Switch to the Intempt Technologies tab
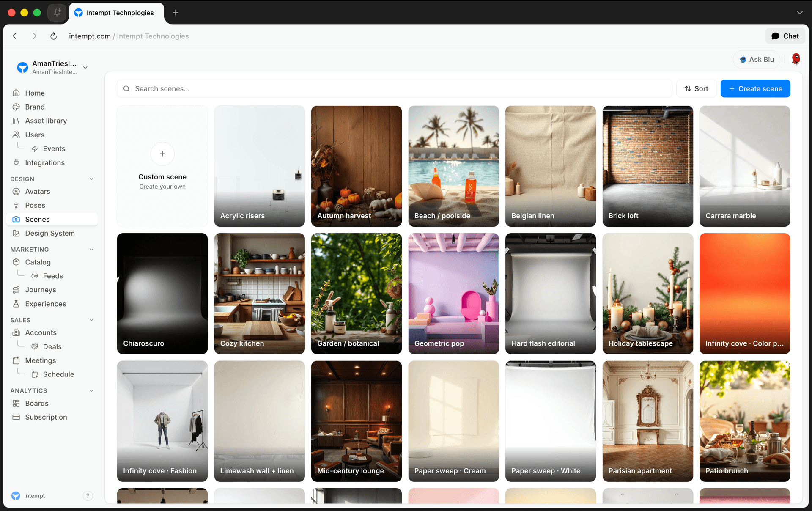This screenshot has height=511, width=812. coord(116,13)
